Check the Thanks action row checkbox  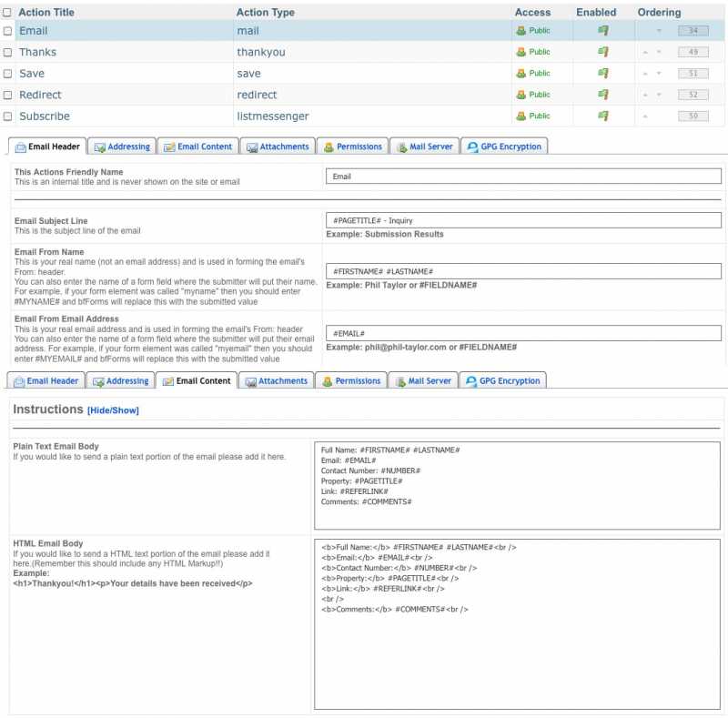[x=7, y=53]
